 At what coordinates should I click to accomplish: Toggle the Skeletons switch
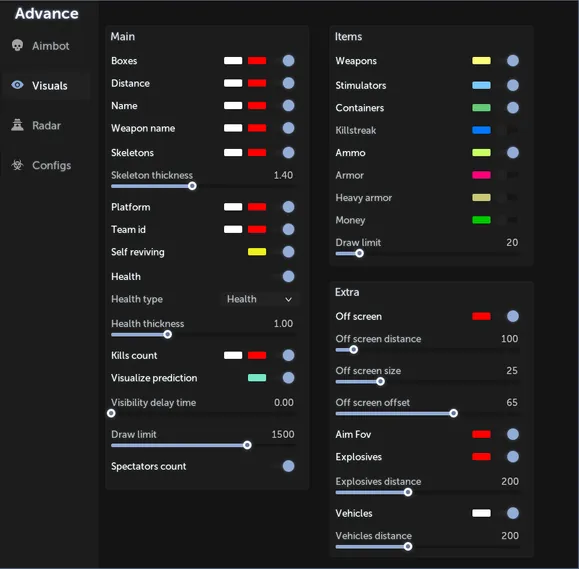click(285, 152)
